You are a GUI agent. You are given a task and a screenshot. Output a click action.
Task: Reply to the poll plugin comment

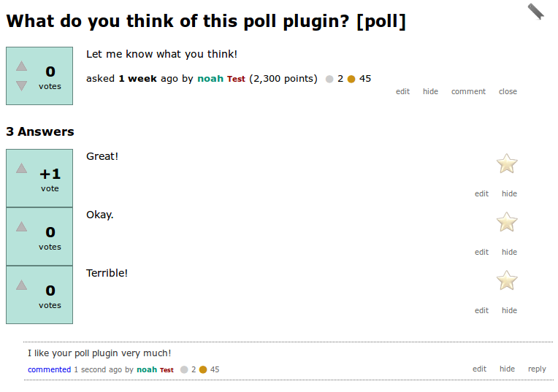click(537, 369)
